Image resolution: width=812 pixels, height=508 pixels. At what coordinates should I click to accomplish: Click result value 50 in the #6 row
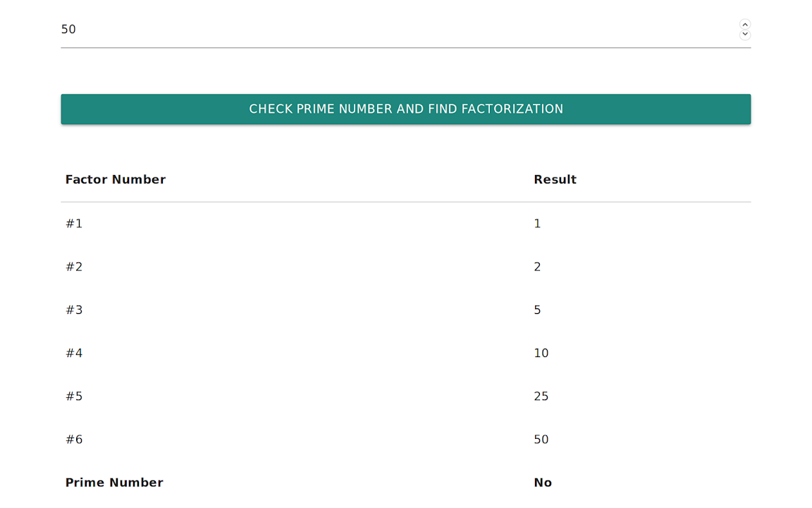pyautogui.click(x=541, y=440)
